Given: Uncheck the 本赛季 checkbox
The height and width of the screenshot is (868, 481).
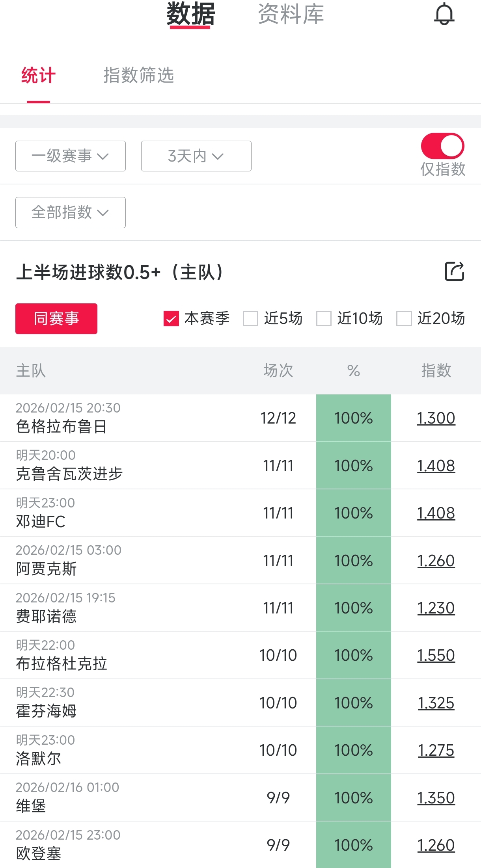Looking at the screenshot, I should pos(171,319).
